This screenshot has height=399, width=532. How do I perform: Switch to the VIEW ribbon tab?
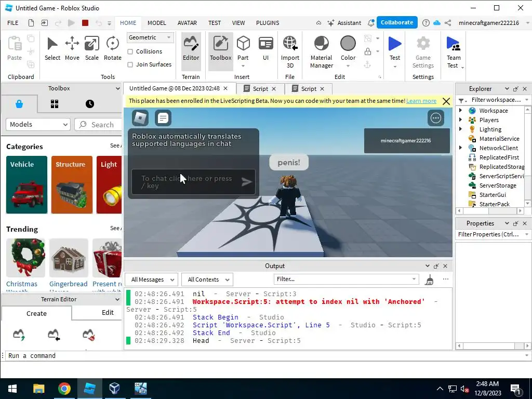pos(238,23)
